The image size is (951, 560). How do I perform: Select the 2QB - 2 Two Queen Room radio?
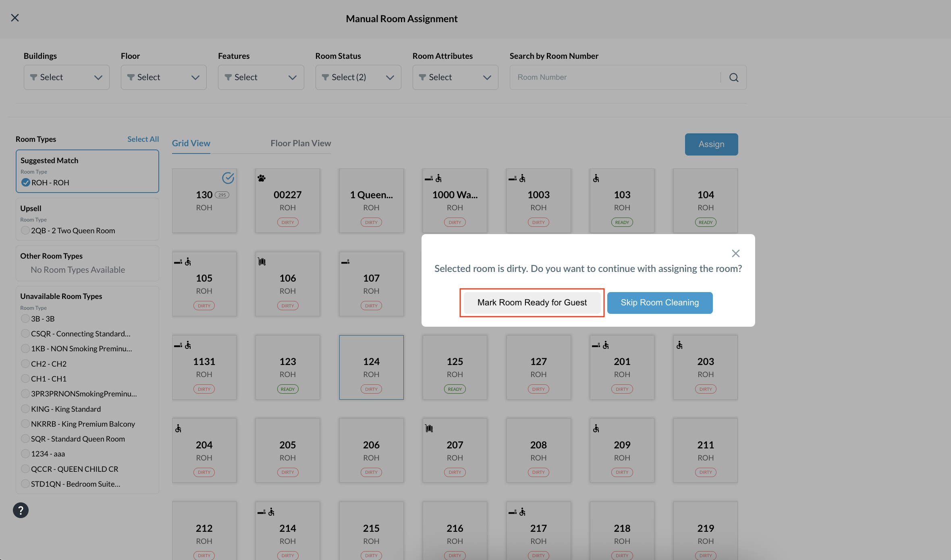tap(25, 230)
